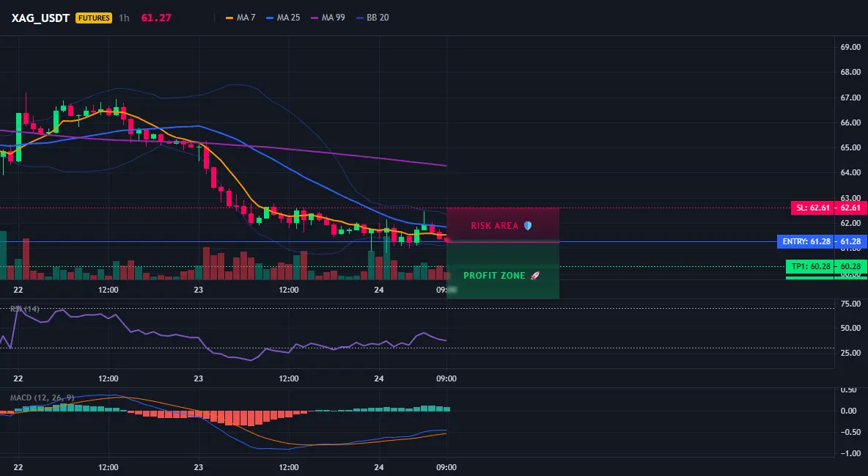This screenshot has width=868, height=476.
Task: Click the RSI (14) indicator label
Action: pyautogui.click(x=25, y=309)
